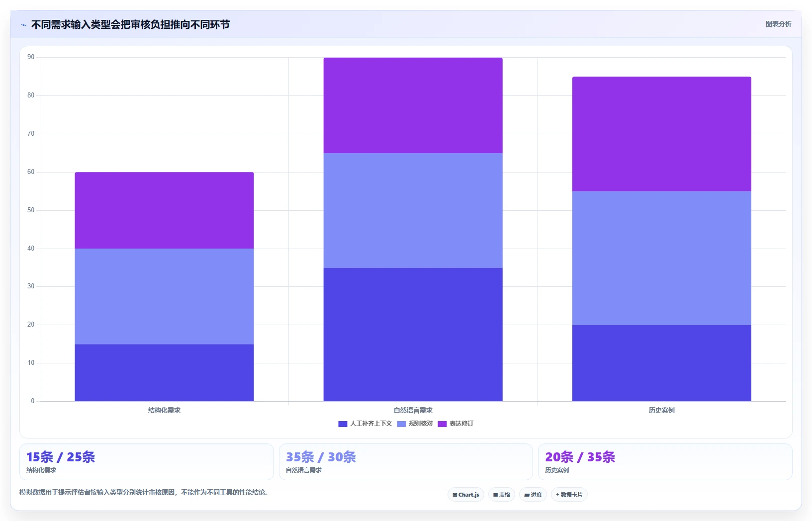Viewport: 812px width, 521px height.
Task: Click the y-axis label 0
Action: click(x=33, y=401)
